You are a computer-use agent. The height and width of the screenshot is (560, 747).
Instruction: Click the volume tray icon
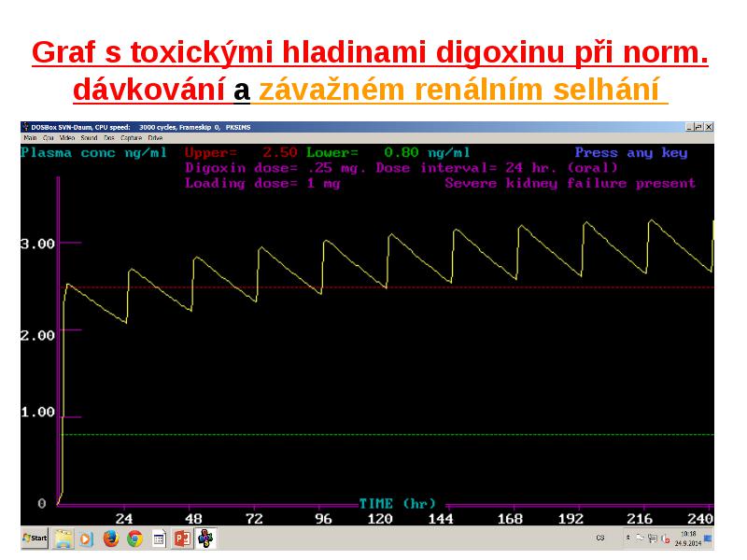[666, 539]
